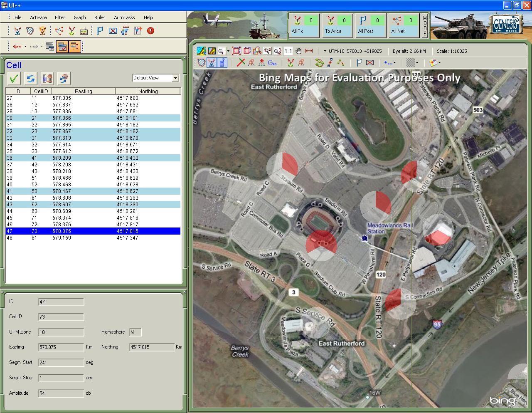This screenshot has width=532, height=413.
Task: Open the AutoTasks menu
Action: tap(124, 17)
